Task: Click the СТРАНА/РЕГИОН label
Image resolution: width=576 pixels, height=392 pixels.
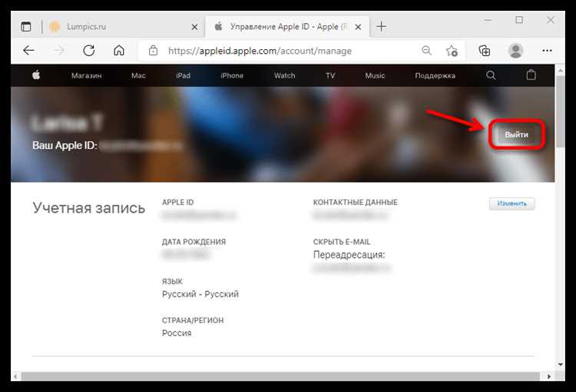Action: (193, 321)
